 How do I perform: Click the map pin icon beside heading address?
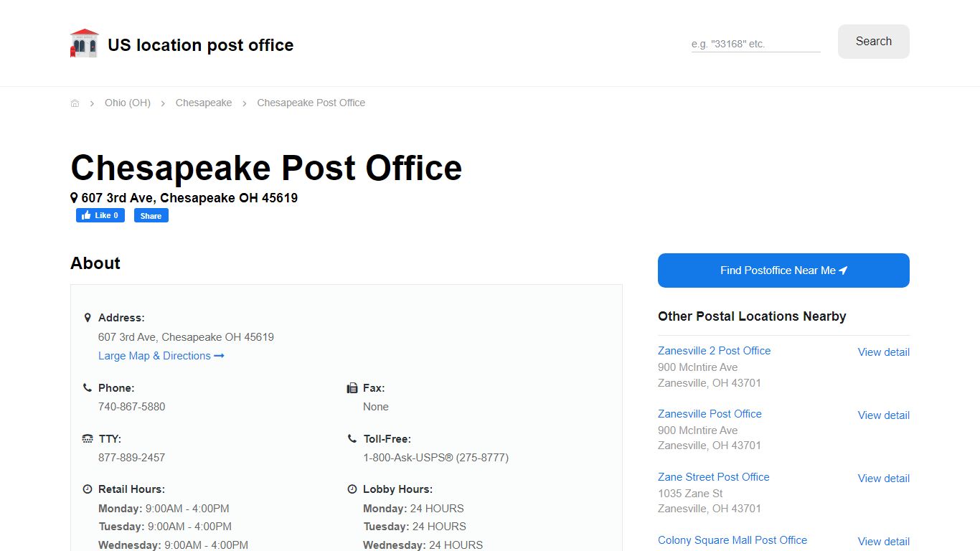(74, 197)
